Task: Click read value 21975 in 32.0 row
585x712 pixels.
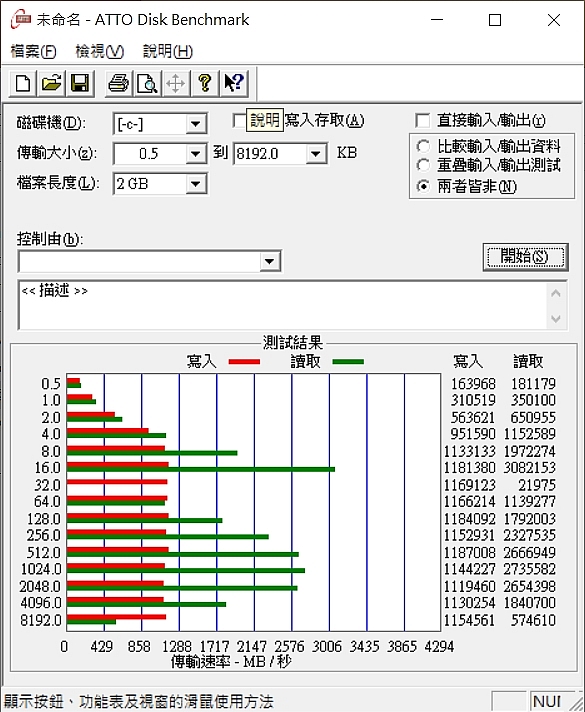Action: (x=537, y=485)
